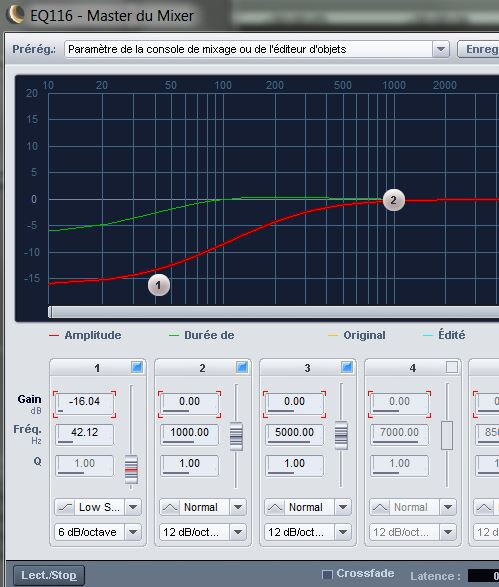Screen dimensions: 499x587
Task: Open band 4 filter type dropdown arrow
Action: click(x=448, y=507)
